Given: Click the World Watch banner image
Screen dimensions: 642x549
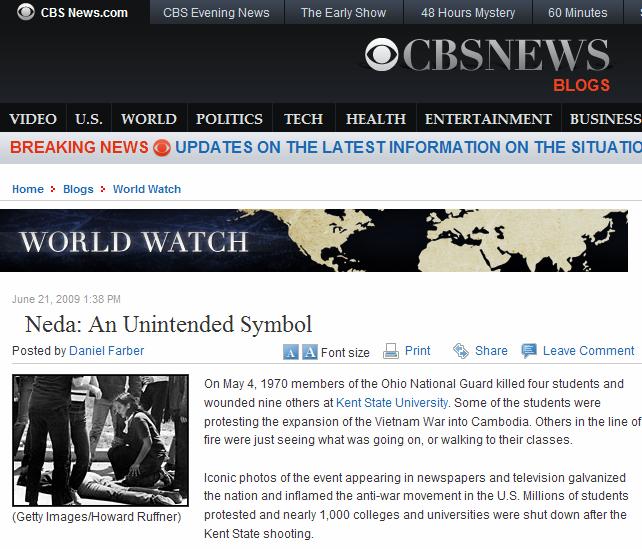Looking at the screenshot, I should [314, 240].
